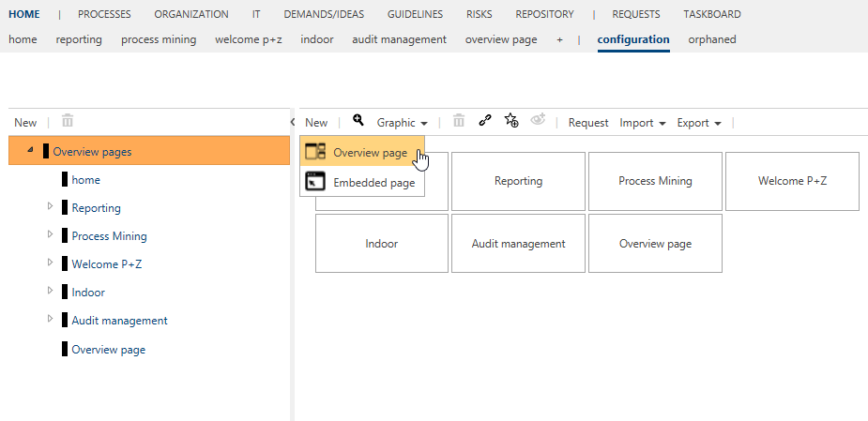Click the right toolbar trash delete icon
Viewport: 868px width, 421px height.
point(458,121)
